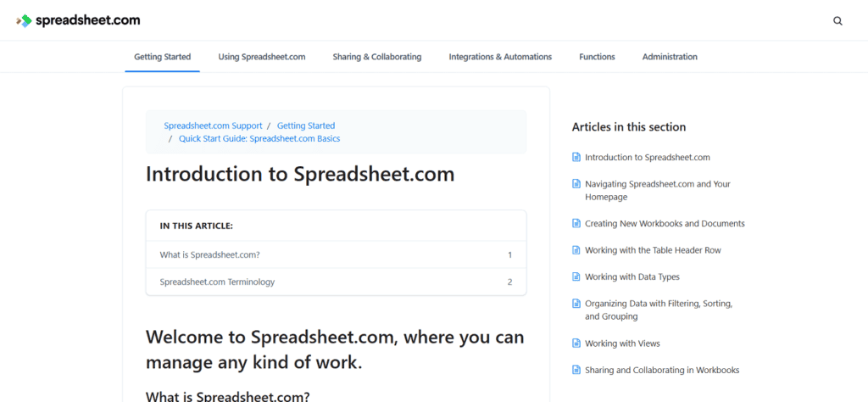
Task: Click document icon by Creating New Workbooks
Action: click(x=576, y=224)
